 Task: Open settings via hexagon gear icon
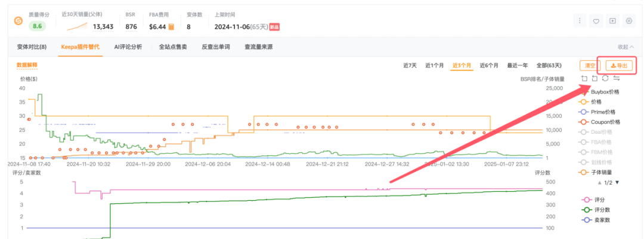[628, 21]
